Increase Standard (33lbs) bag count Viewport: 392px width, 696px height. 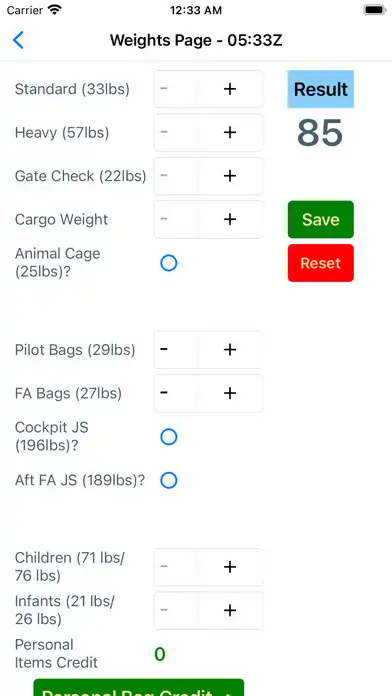click(x=230, y=89)
